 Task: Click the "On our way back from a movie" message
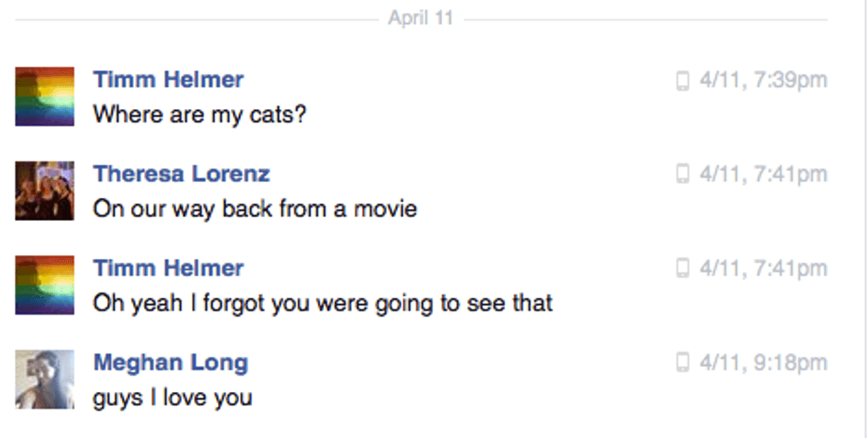(x=254, y=209)
